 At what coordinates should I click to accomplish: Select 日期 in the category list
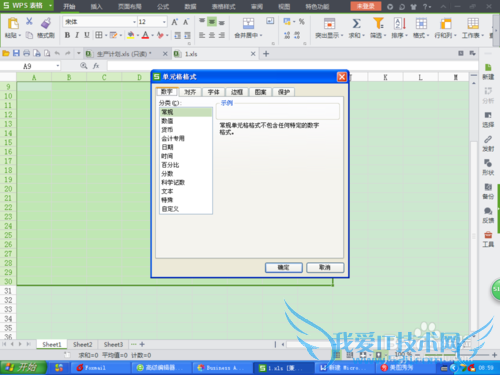185,147
